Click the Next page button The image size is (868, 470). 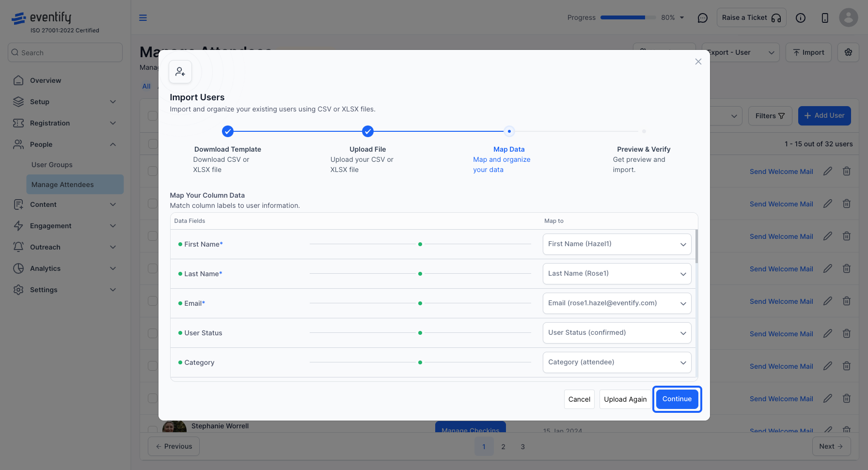pos(832,446)
